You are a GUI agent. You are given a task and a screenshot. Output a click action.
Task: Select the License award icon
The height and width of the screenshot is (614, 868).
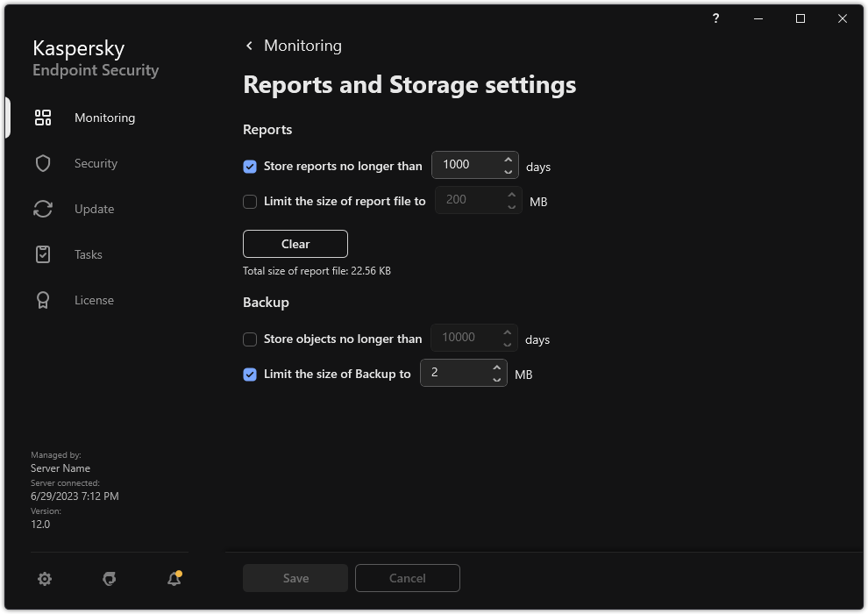click(42, 299)
